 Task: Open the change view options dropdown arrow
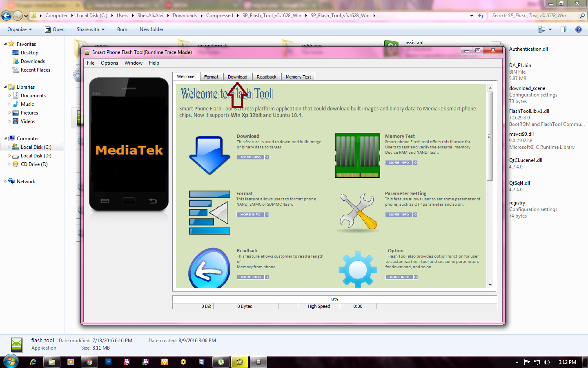[550, 29]
